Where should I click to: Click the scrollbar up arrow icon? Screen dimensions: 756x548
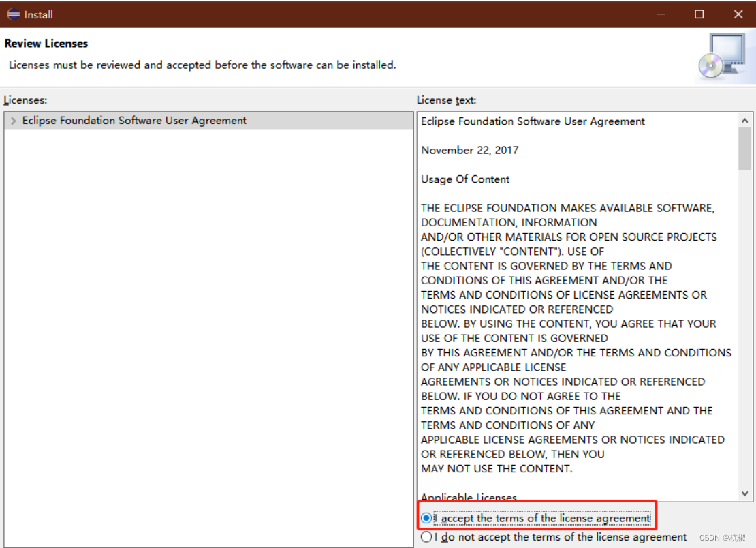click(x=744, y=119)
